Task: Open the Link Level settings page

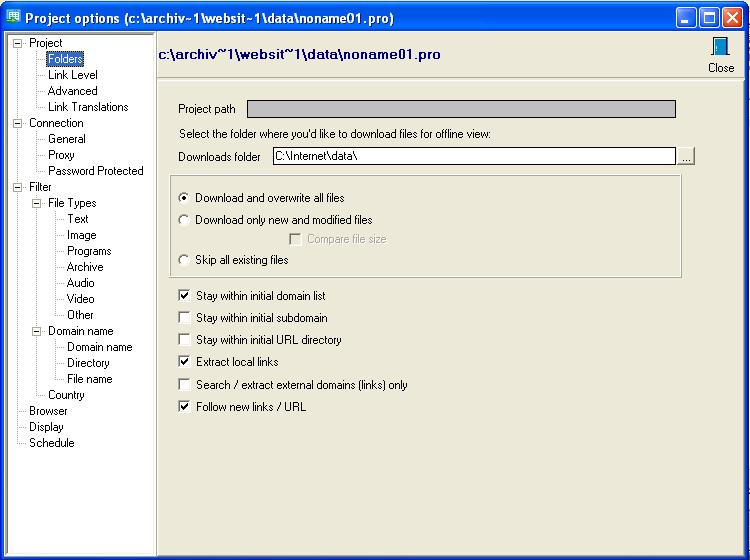Action: [73, 75]
